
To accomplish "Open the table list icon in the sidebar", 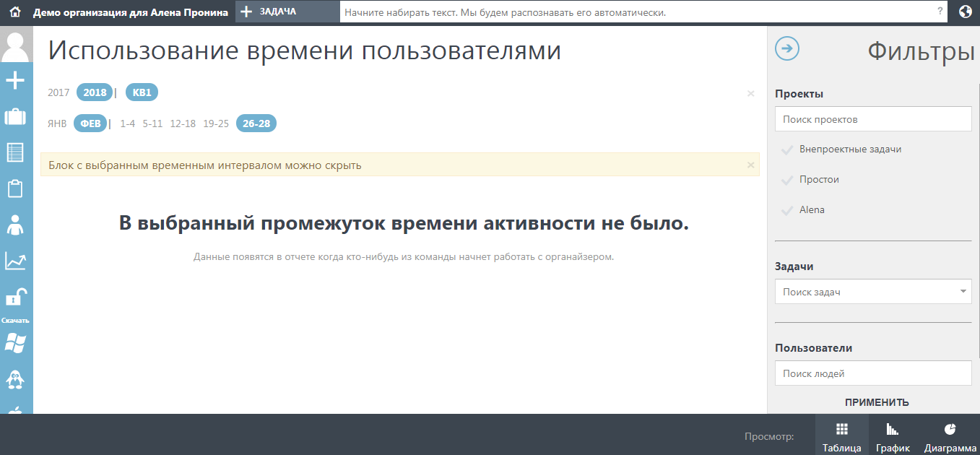I will tap(15, 152).
